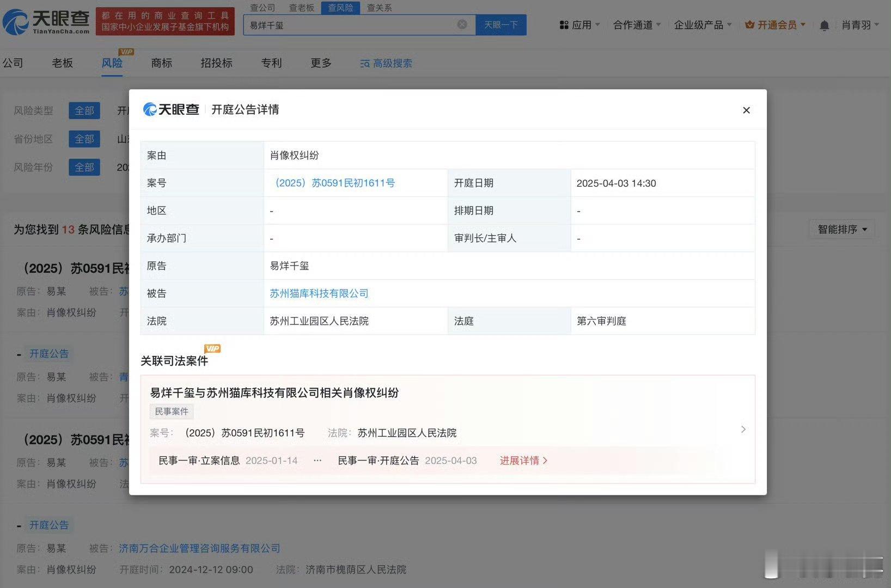The width and height of the screenshot is (891, 588).
Task: Go to 商标 results tab
Action: [162, 63]
